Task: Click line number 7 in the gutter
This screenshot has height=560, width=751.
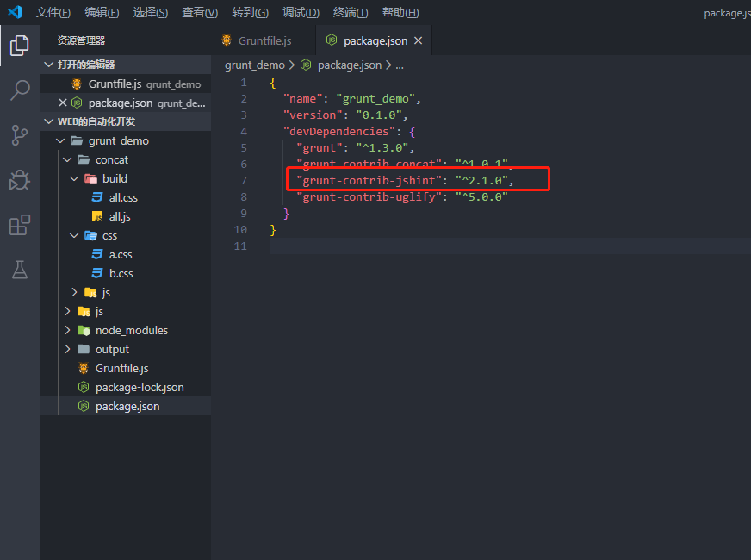Action: point(244,181)
